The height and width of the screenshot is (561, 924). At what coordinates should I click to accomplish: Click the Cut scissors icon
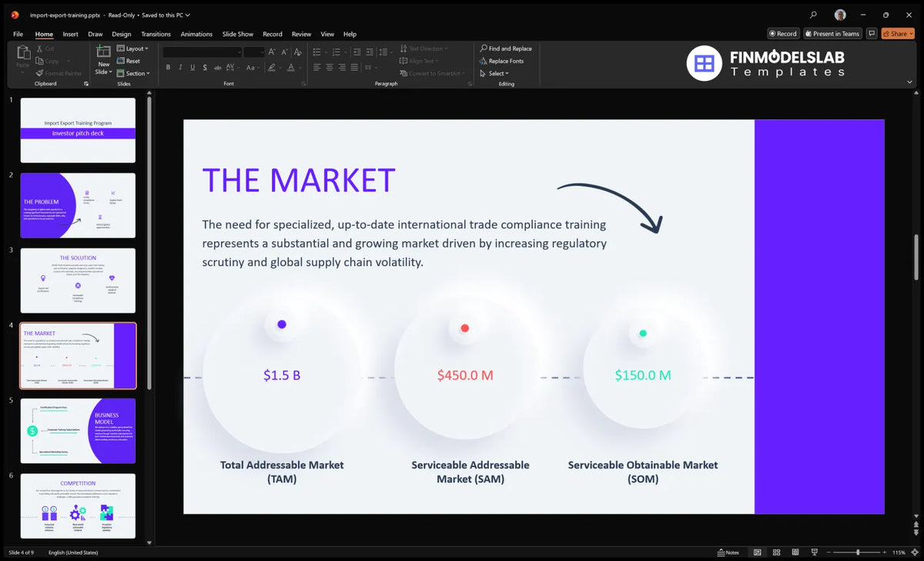(x=39, y=49)
